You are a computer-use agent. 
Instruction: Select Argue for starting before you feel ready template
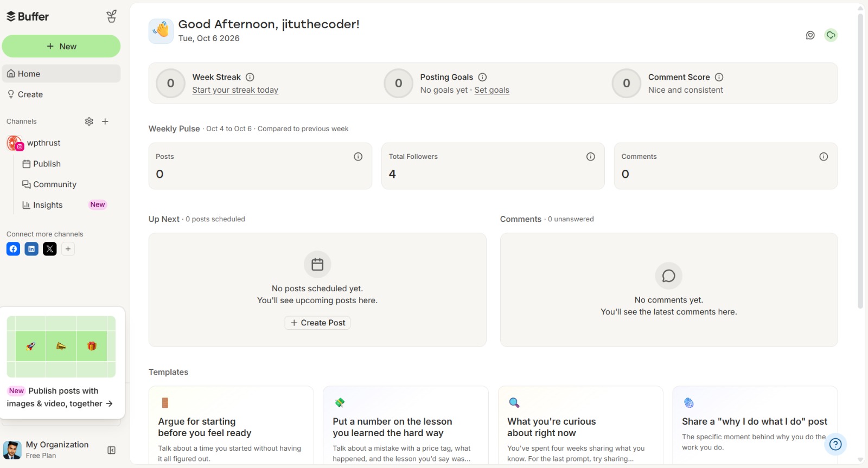[x=231, y=425]
